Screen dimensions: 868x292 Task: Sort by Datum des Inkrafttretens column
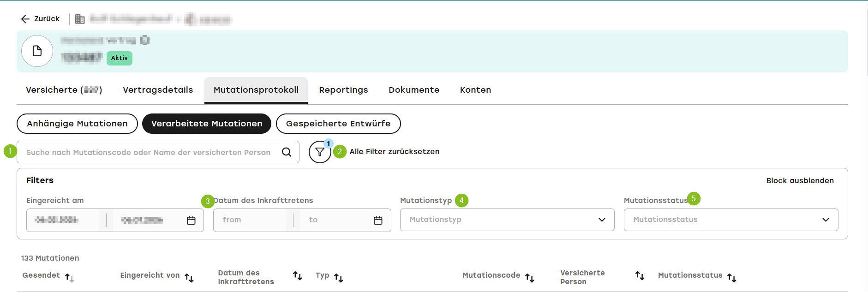point(298,276)
